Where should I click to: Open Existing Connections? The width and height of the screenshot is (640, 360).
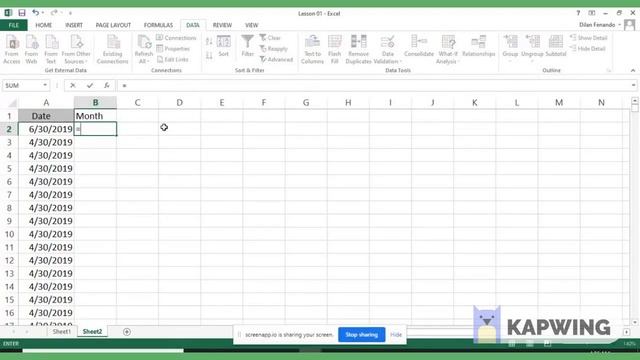click(112, 49)
